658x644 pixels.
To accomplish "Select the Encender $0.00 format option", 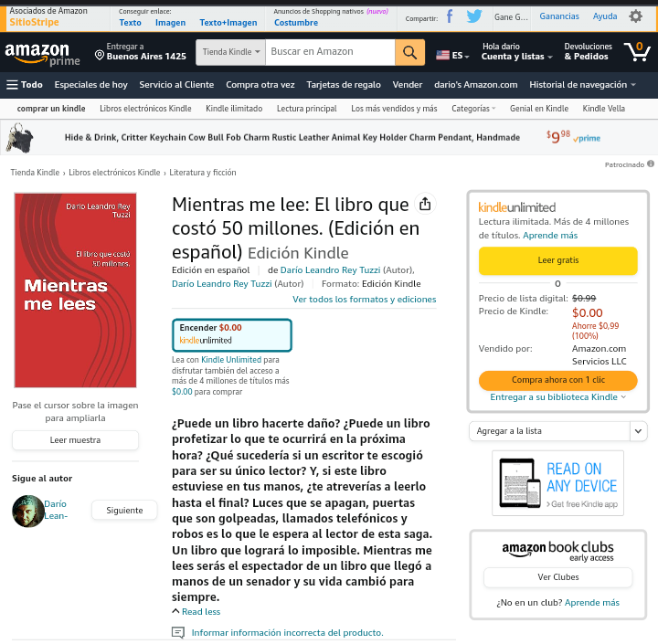I will tap(231, 335).
